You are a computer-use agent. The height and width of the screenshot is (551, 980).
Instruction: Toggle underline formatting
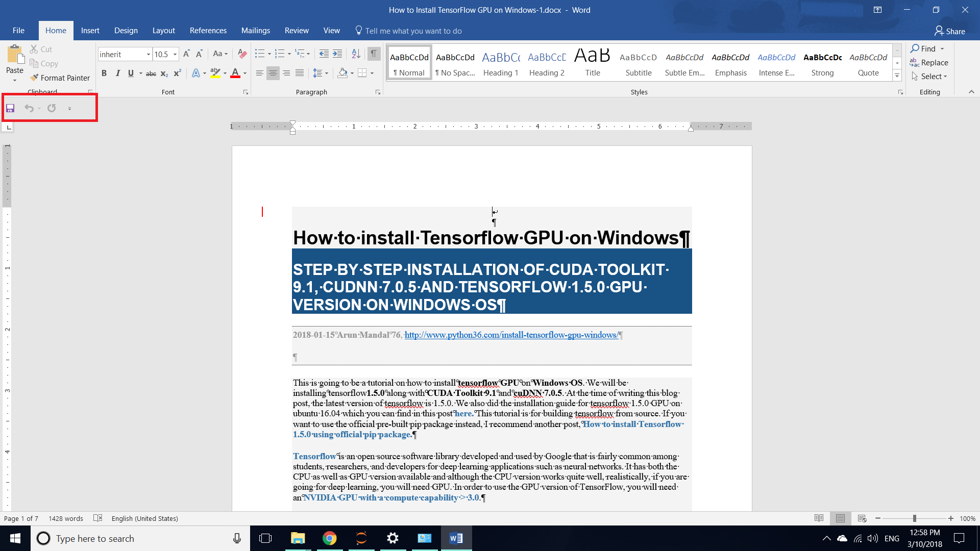pyautogui.click(x=131, y=73)
